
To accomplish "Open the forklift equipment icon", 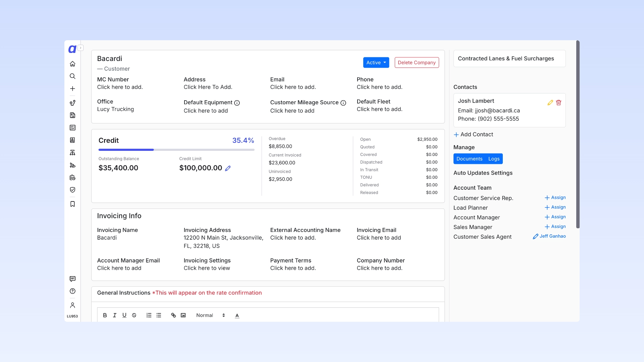I will tap(72, 165).
